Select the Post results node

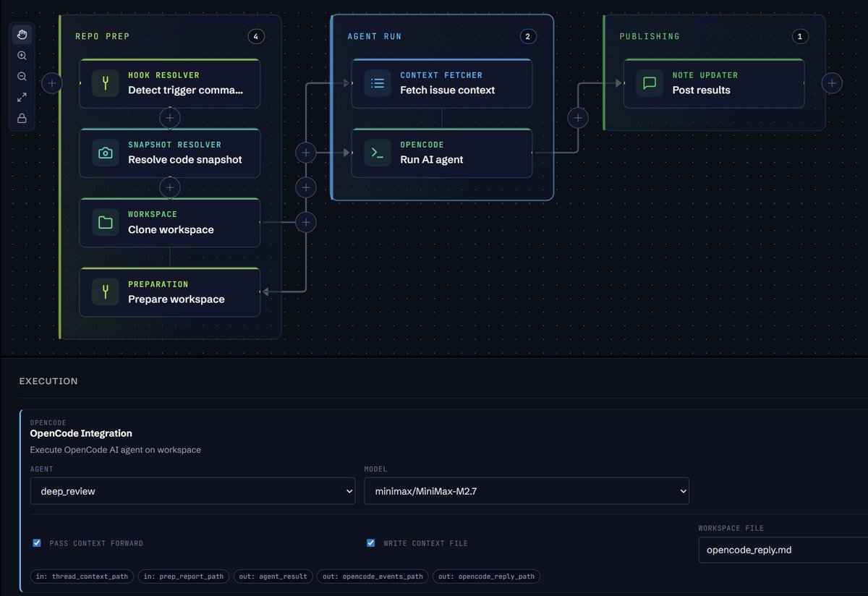pyautogui.click(x=713, y=83)
